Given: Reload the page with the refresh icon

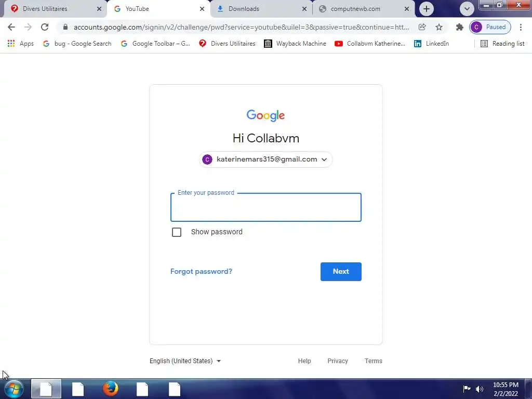Looking at the screenshot, I should pos(45,27).
